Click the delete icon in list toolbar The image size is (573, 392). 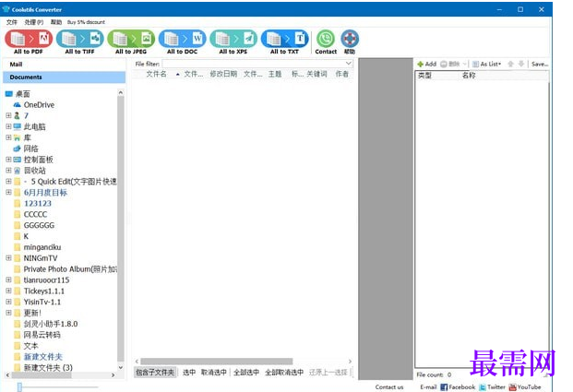pos(444,64)
